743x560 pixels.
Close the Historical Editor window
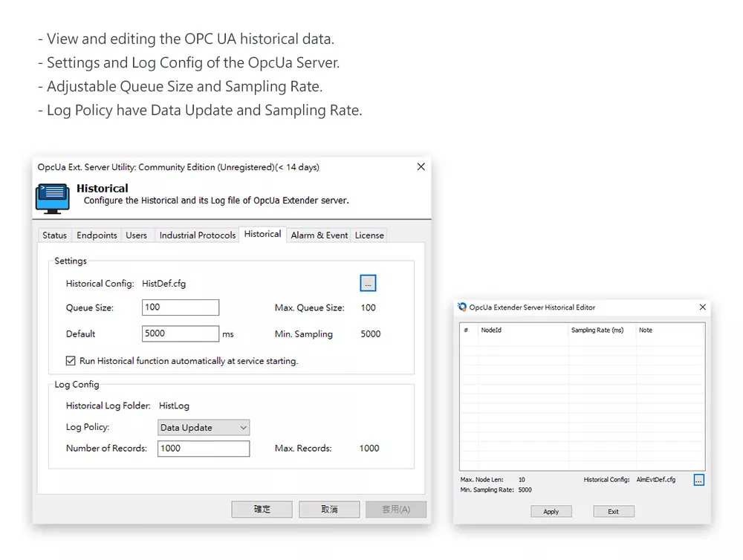702,307
